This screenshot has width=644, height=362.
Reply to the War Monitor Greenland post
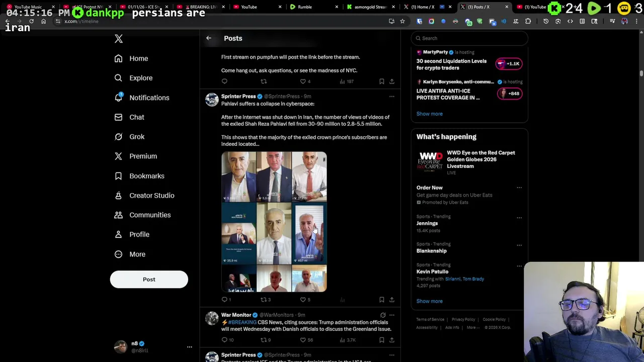tap(227, 340)
